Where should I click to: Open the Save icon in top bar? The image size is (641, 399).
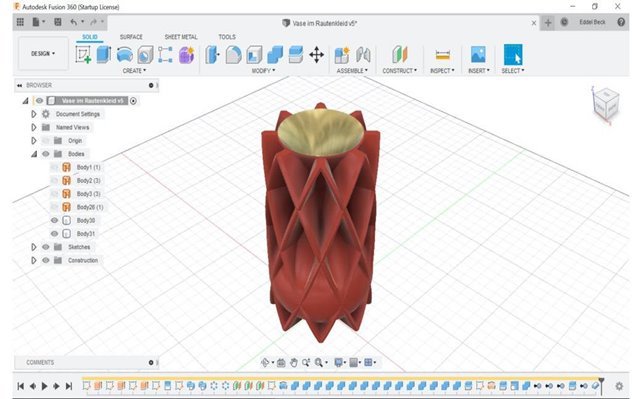(x=58, y=22)
